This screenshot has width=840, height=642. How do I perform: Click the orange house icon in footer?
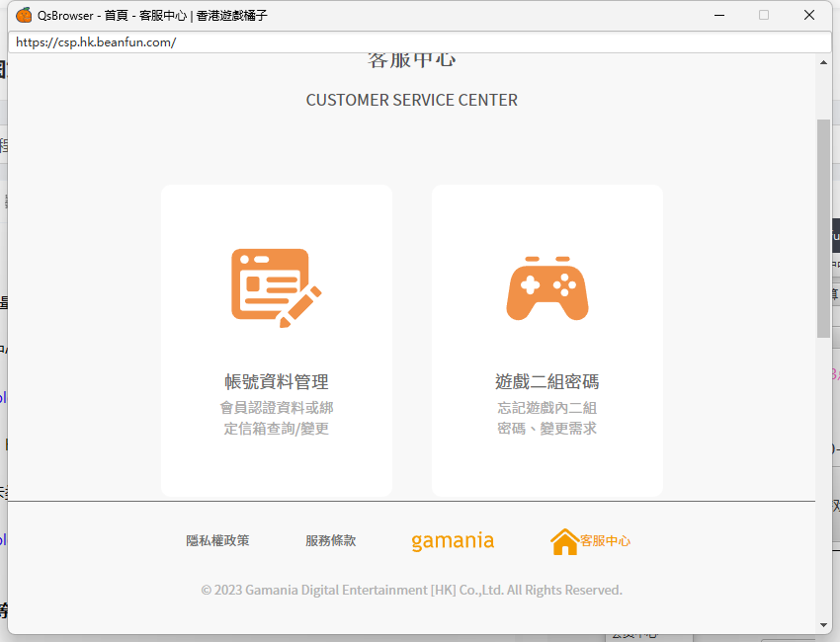[x=564, y=541]
